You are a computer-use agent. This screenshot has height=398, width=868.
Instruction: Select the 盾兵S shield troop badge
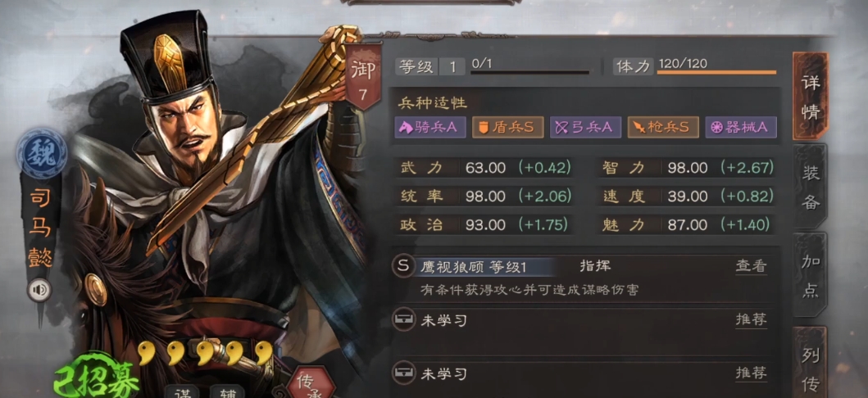[x=507, y=127]
